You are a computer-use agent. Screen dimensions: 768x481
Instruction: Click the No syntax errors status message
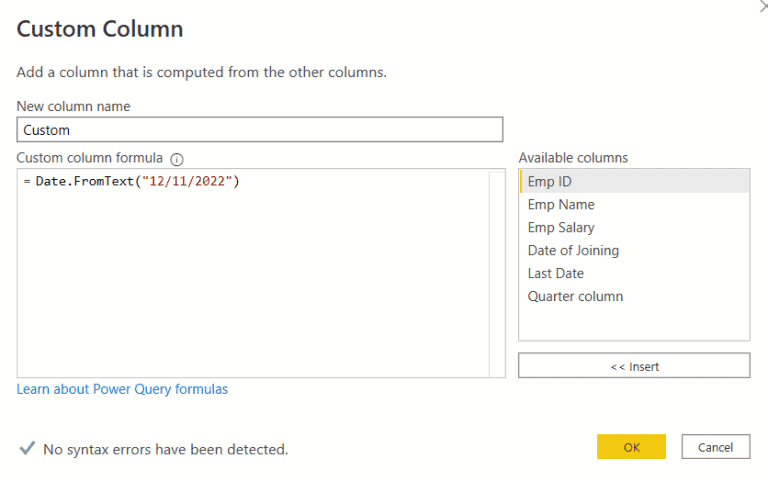pyautogui.click(x=166, y=449)
